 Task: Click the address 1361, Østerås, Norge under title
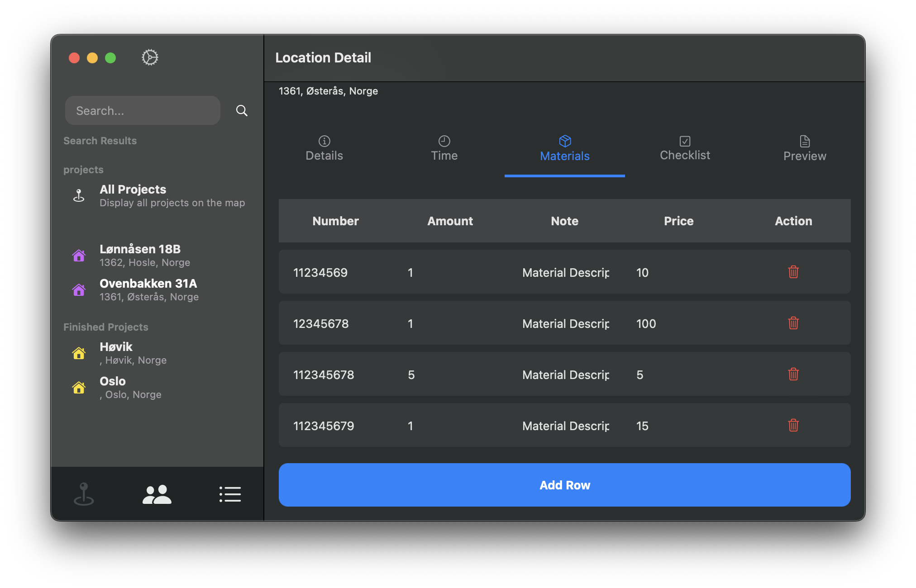coord(328,91)
